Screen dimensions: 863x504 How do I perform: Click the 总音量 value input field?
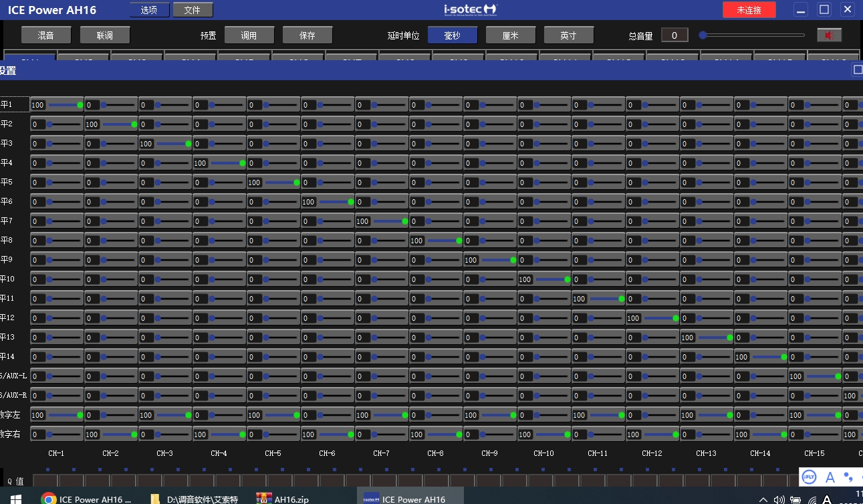point(674,35)
